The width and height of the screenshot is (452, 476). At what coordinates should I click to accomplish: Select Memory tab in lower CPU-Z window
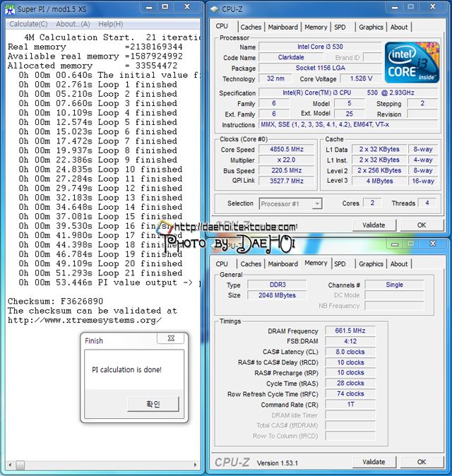(316, 263)
